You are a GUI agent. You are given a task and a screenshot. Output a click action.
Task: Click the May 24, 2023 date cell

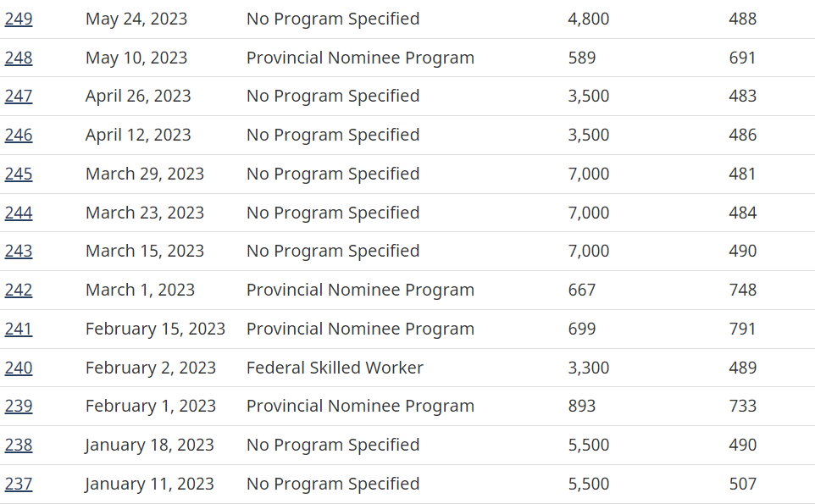(x=136, y=19)
